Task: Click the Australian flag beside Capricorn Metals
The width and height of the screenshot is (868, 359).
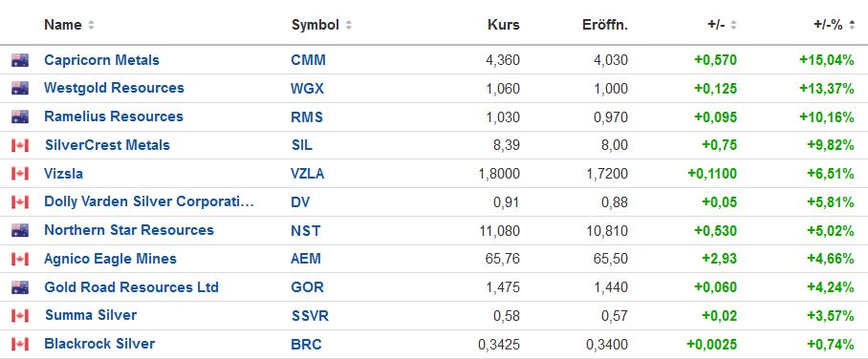Action: (x=20, y=60)
